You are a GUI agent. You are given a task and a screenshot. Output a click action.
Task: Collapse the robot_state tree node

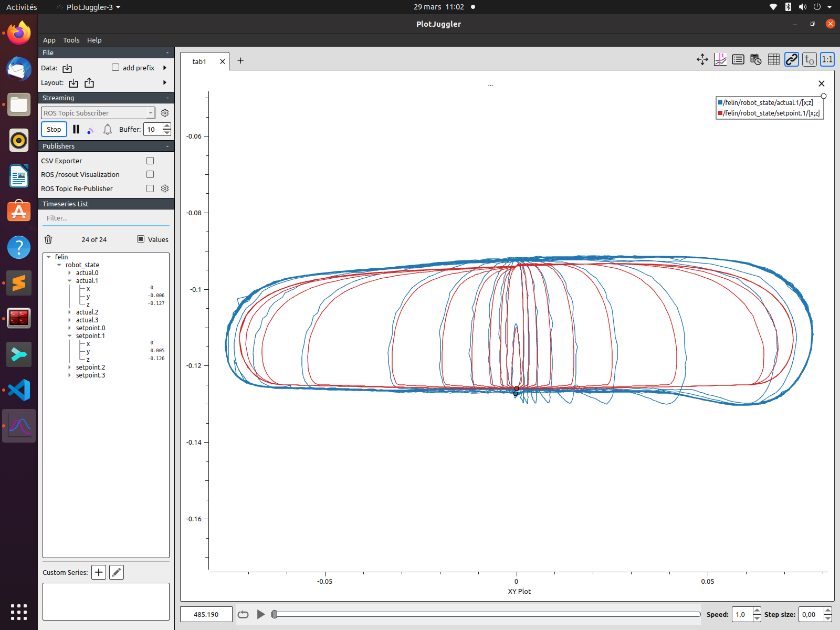pos(59,265)
